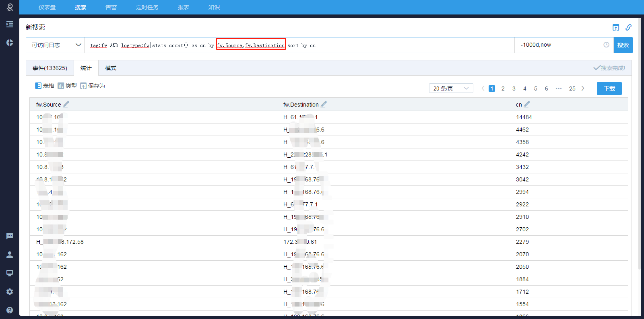Open settings gear in sidebar
Screen dimensions: 644x319
tap(10, 292)
